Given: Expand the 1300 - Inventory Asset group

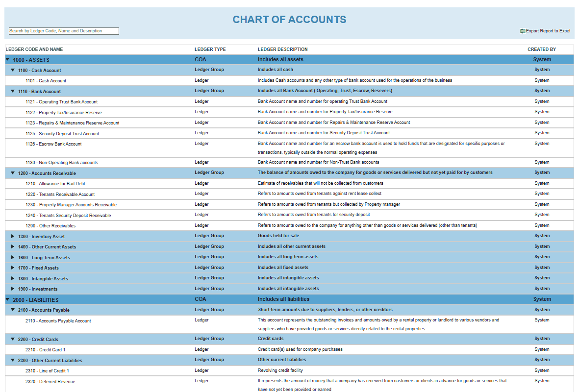Looking at the screenshot, I should coord(13,236).
